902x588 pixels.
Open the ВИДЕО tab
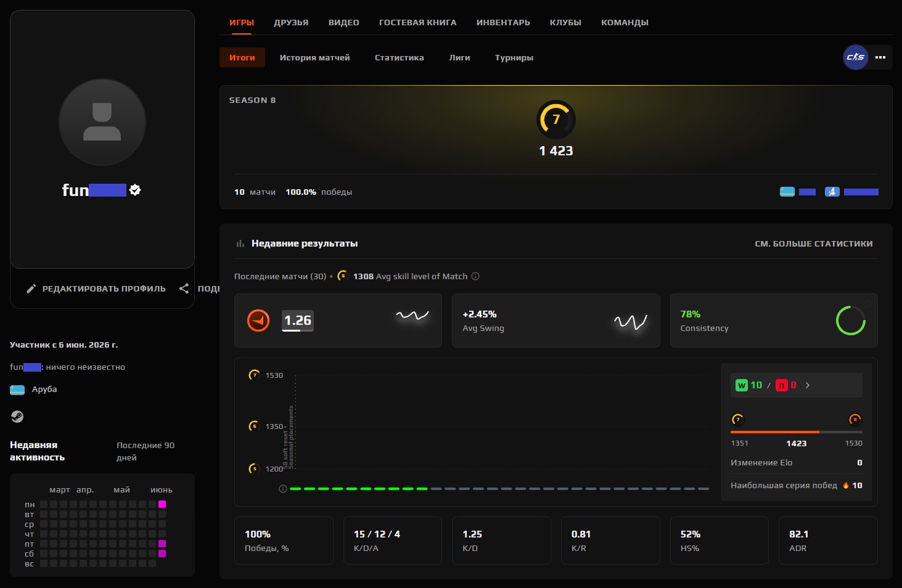[344, 22]
